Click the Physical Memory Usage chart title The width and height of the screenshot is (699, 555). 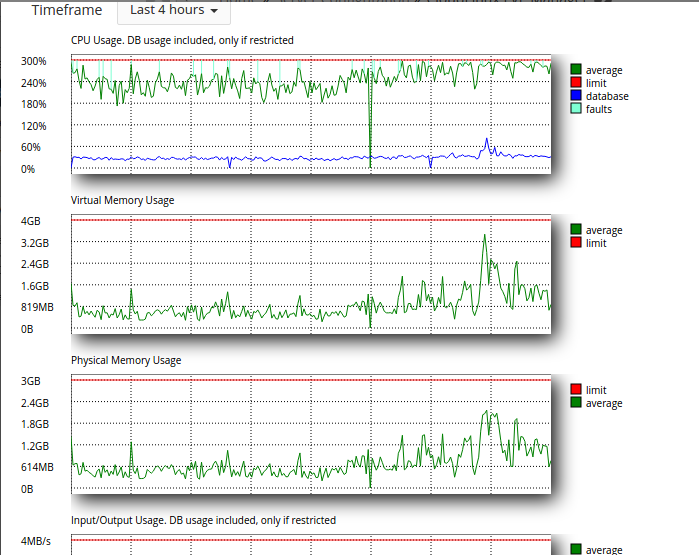(x=126, y=360)
